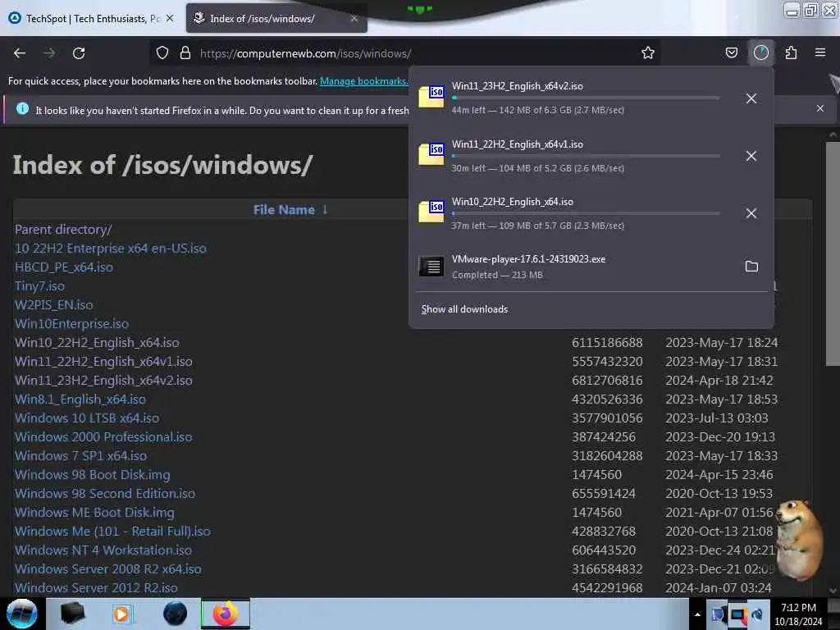Click the Win11_23H2_English_x64v2.iso link in list
The height and width of the screenshot is (630, 840).
coord(103,380)
